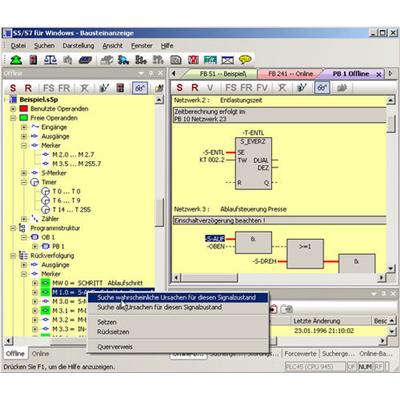Switch to FB 241 -- Online tab
400x400 pixels.
click(x=290, y=74)
